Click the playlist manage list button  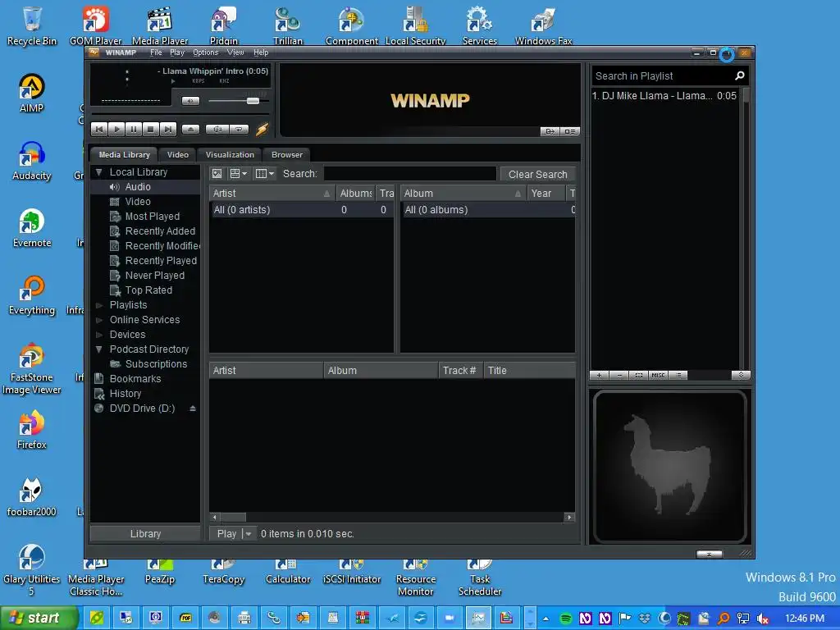pyautogui.click(x=678, y=375)
